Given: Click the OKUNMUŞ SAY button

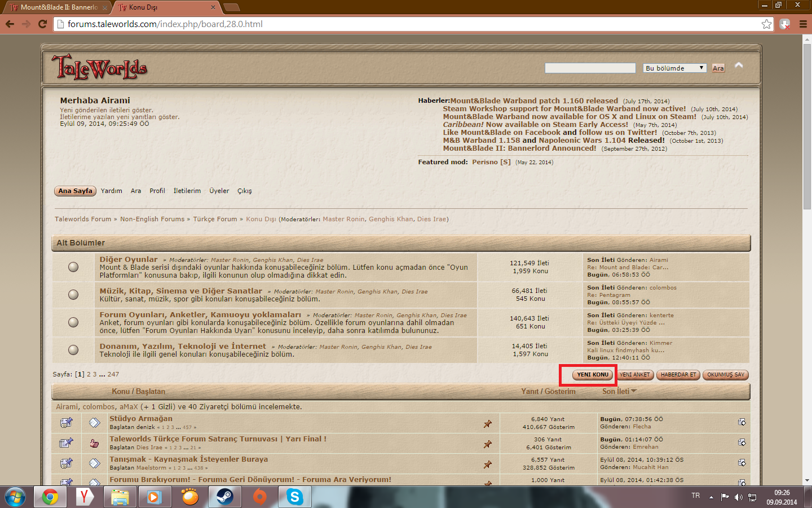Looking at the screenshot, I should click(x=726, y=375).
